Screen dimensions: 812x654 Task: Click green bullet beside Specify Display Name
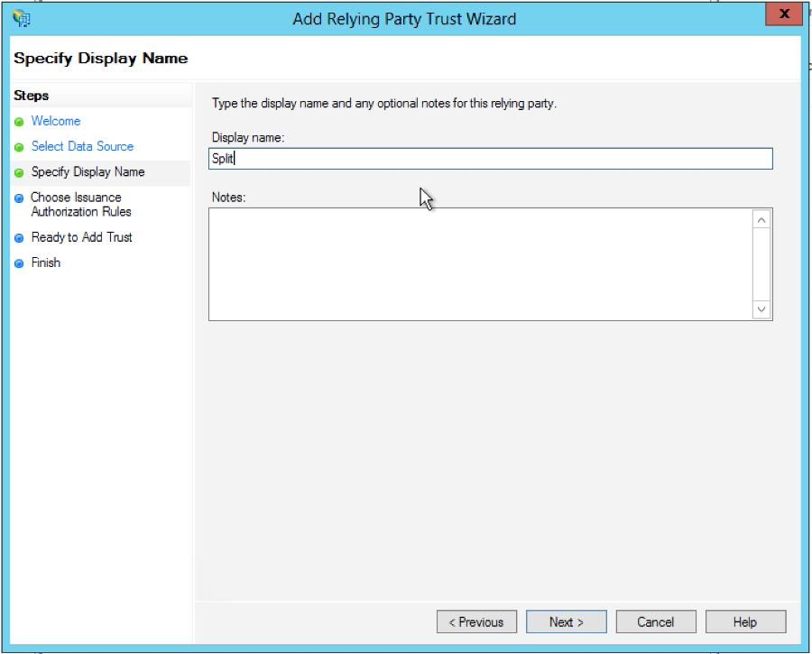tap(20, 172)
